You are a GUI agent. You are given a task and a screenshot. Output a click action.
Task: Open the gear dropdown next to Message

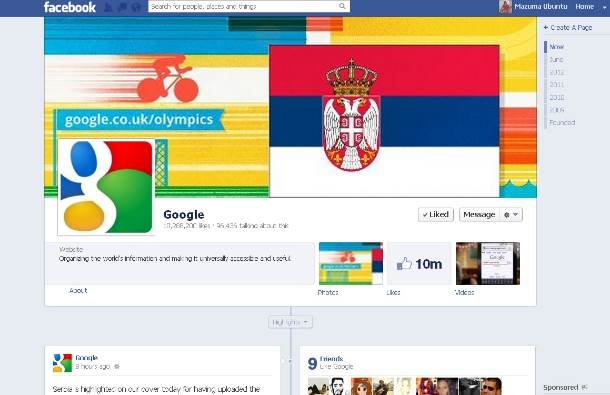511,214
